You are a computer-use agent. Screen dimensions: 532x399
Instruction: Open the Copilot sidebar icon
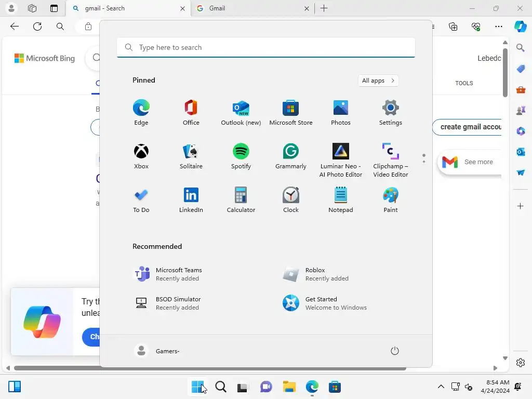(520, 26)
